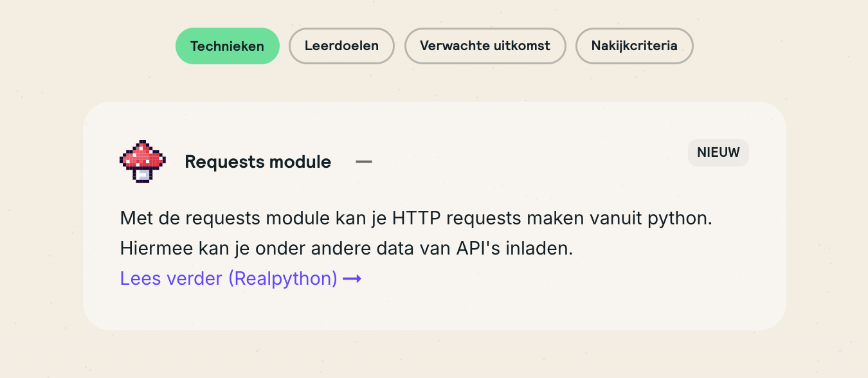Click the Requests module heading

tap(258, 162)
